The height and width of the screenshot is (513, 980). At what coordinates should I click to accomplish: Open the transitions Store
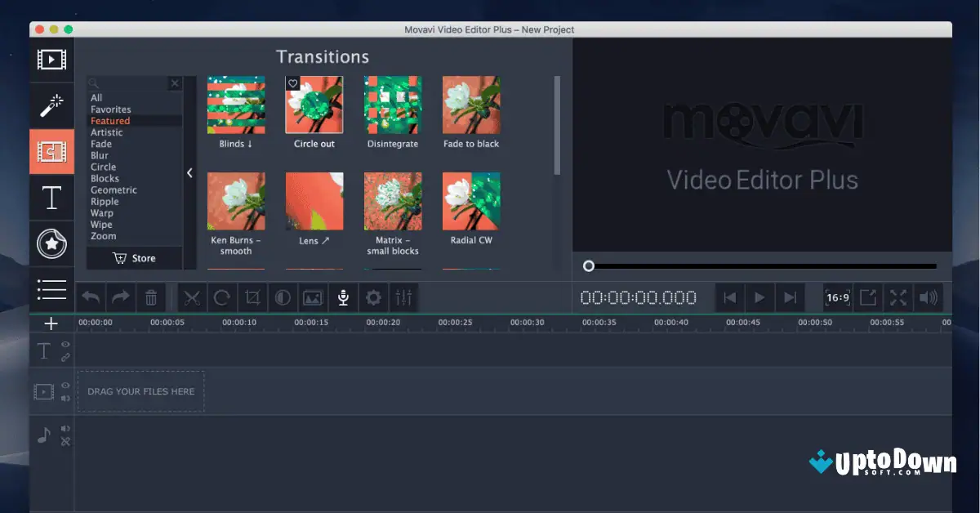pos(134,257)
